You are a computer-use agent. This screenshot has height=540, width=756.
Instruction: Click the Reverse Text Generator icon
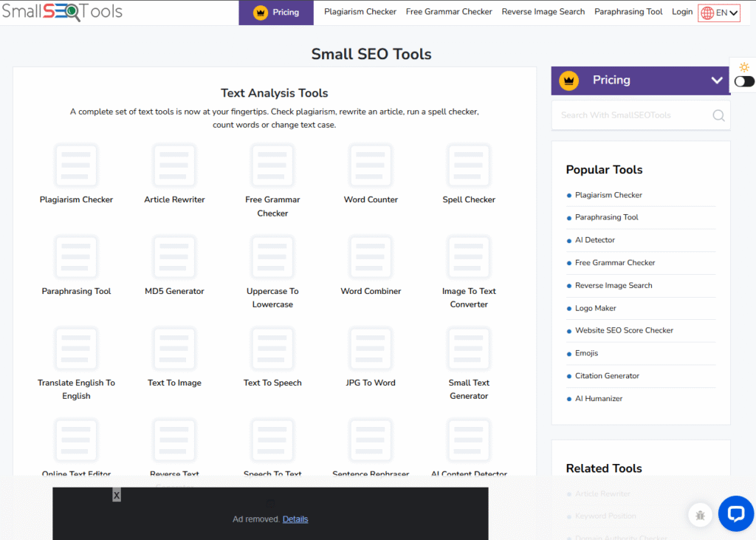(x=174, y=440)
